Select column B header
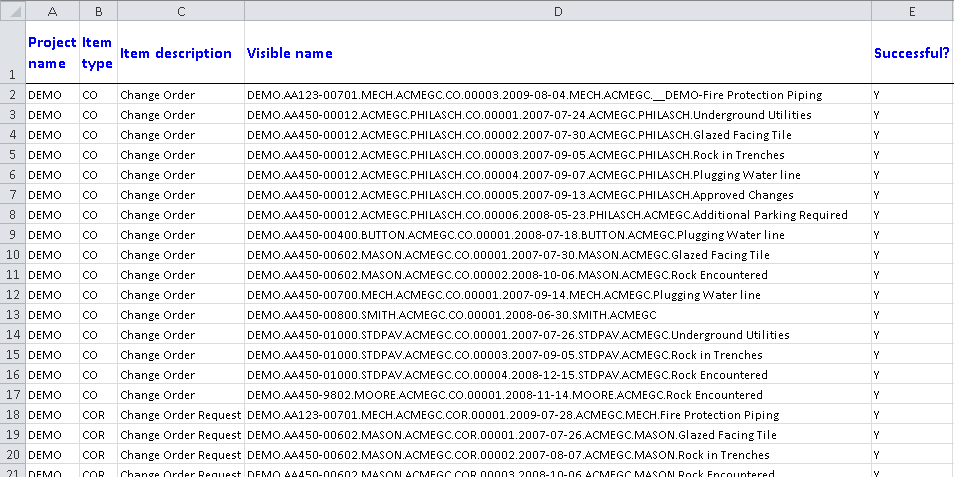The height and width of the screenshot is (477, 954). [98, 10]
